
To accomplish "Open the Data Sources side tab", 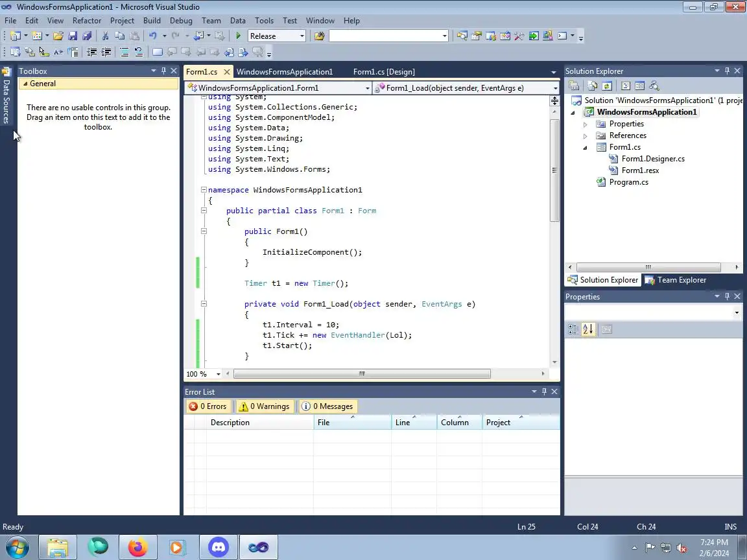I will (6, 96).
